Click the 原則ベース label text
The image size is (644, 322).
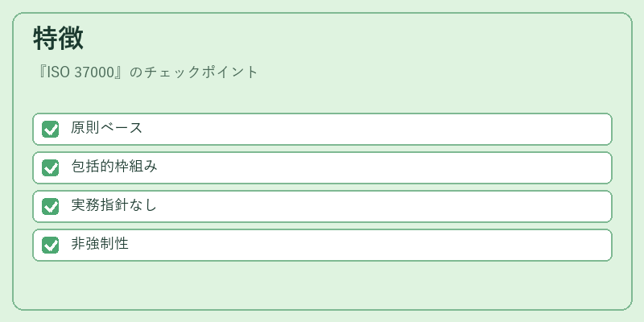click(106, 128)
